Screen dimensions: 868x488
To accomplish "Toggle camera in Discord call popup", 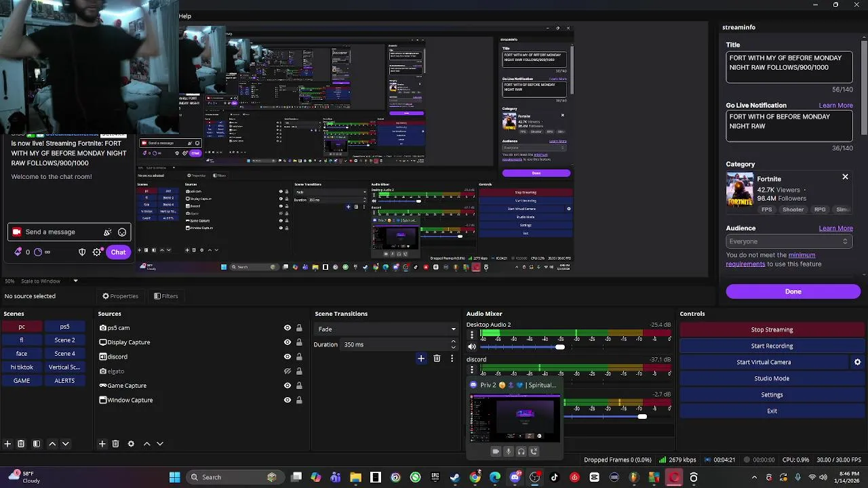I will coord(496,451).
